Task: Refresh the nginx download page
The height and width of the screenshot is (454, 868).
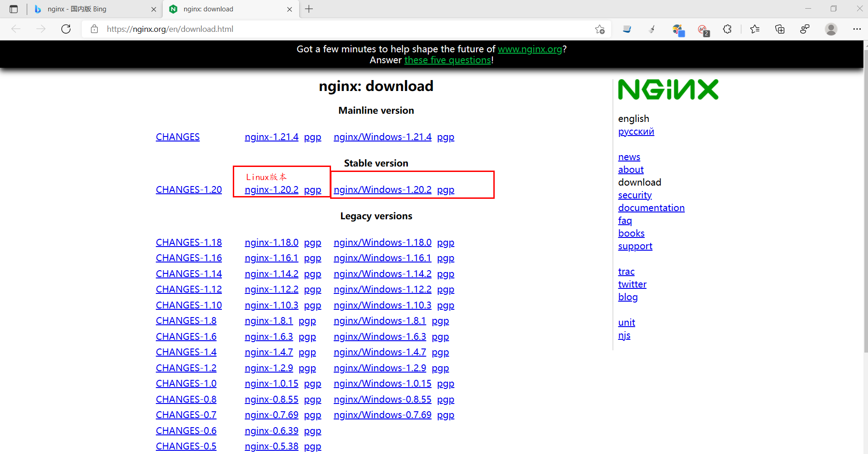Action: [x=66, y=29]
